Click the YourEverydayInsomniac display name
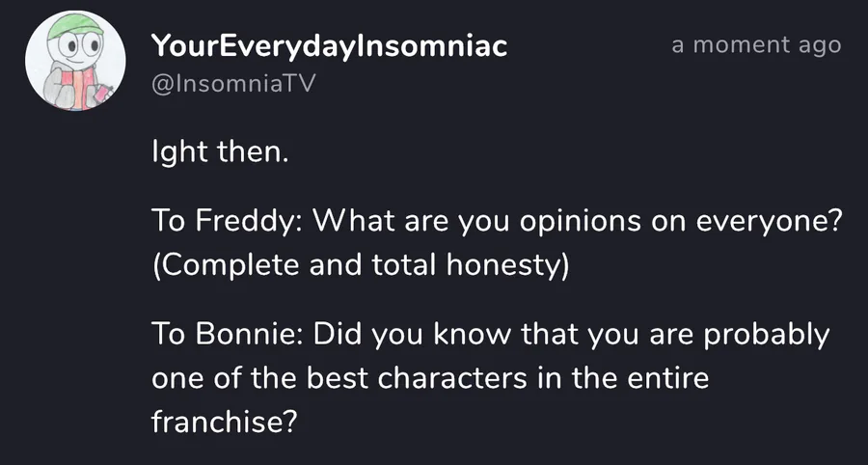 [330, 45]
